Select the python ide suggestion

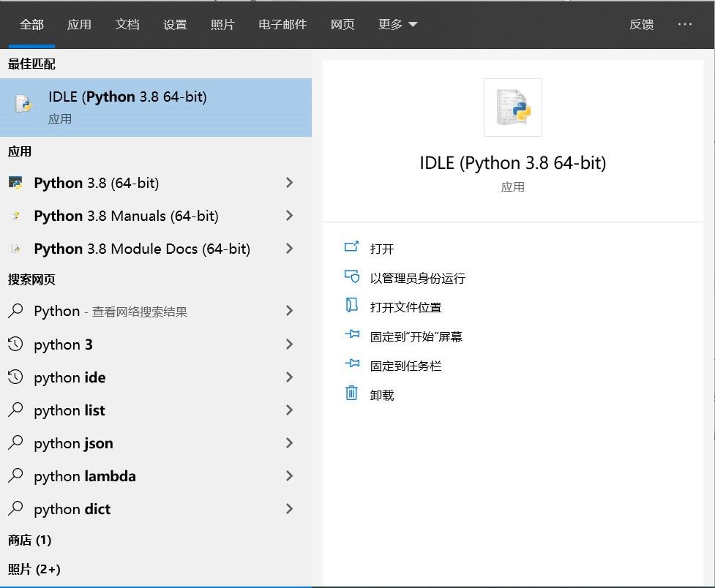pyautogui.click(x=155, y=377)
